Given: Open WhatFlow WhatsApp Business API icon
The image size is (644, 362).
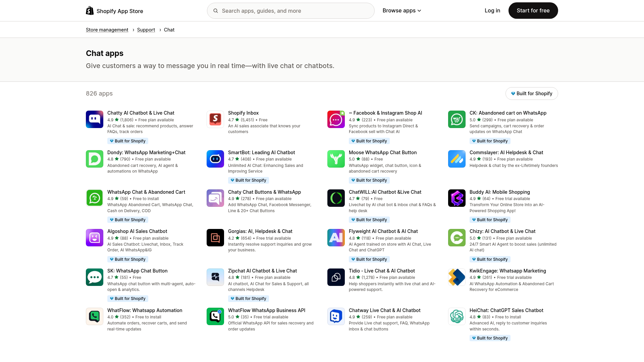Looking at the screenshot, I should click(215, 316).
